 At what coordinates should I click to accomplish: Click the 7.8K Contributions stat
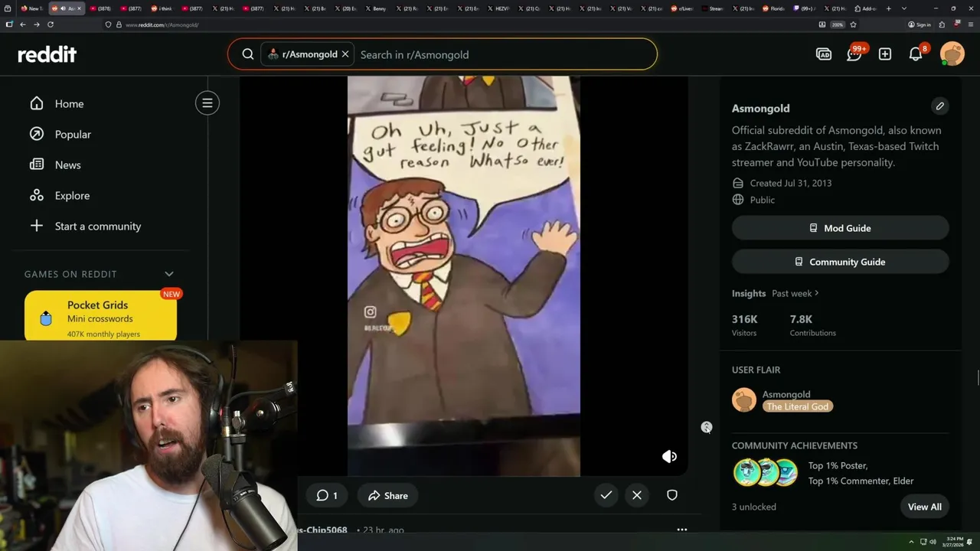click(x=813, y=325)
